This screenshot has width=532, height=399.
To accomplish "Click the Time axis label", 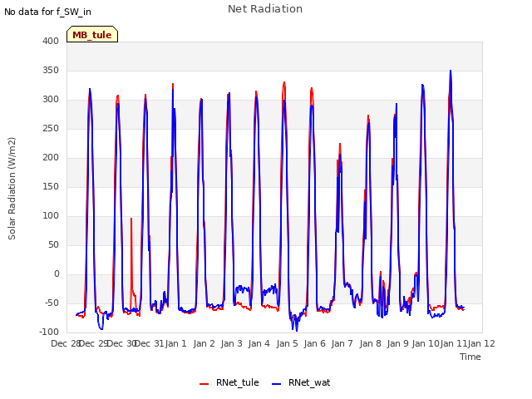I will click(x=470, y=357).
